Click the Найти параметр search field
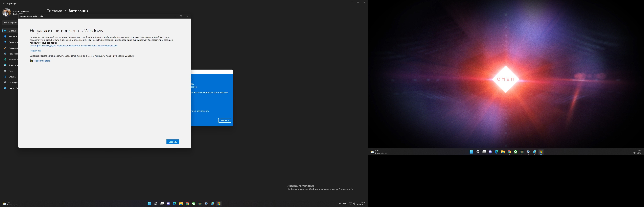Screen dimensions: 644x207 10,23
